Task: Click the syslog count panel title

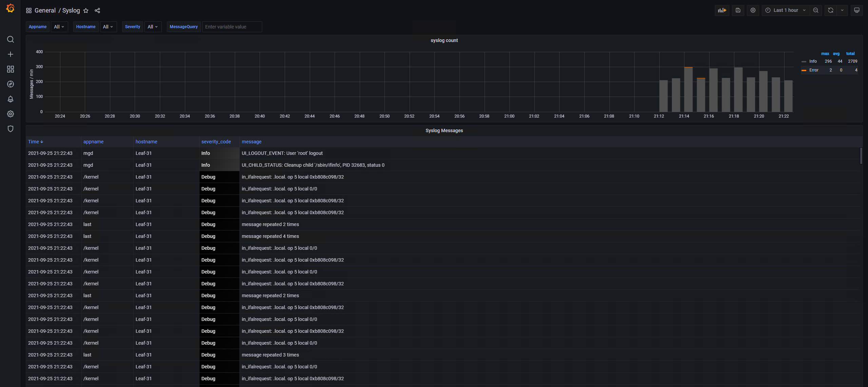Action: [x=444, y=40]
